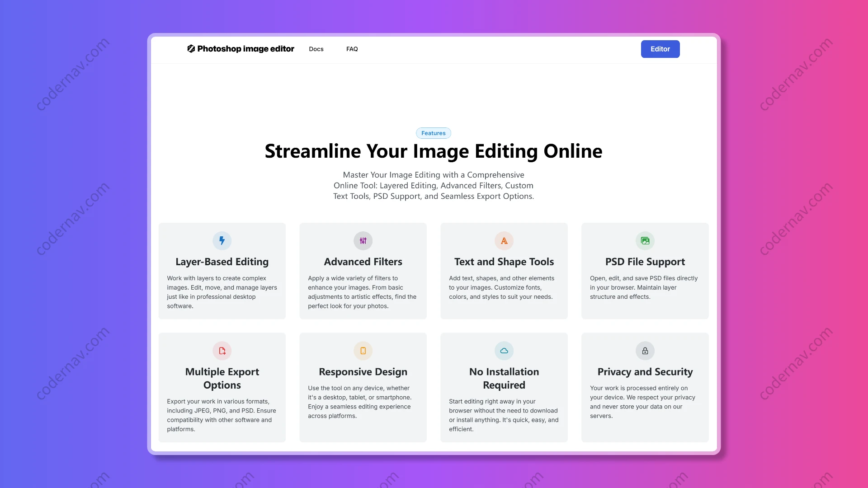868x488 pixels.
Task: Click the Text and Shape Tools card
Action: click(504, 271)
